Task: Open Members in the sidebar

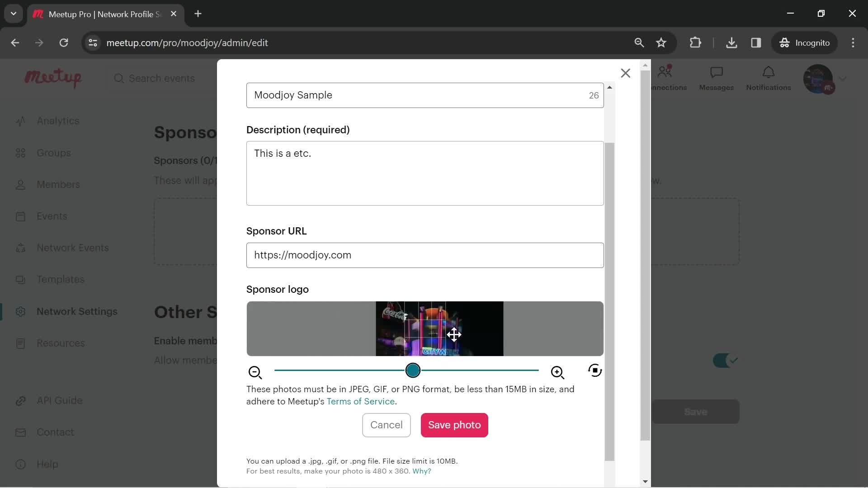Action: click(58, 184)
